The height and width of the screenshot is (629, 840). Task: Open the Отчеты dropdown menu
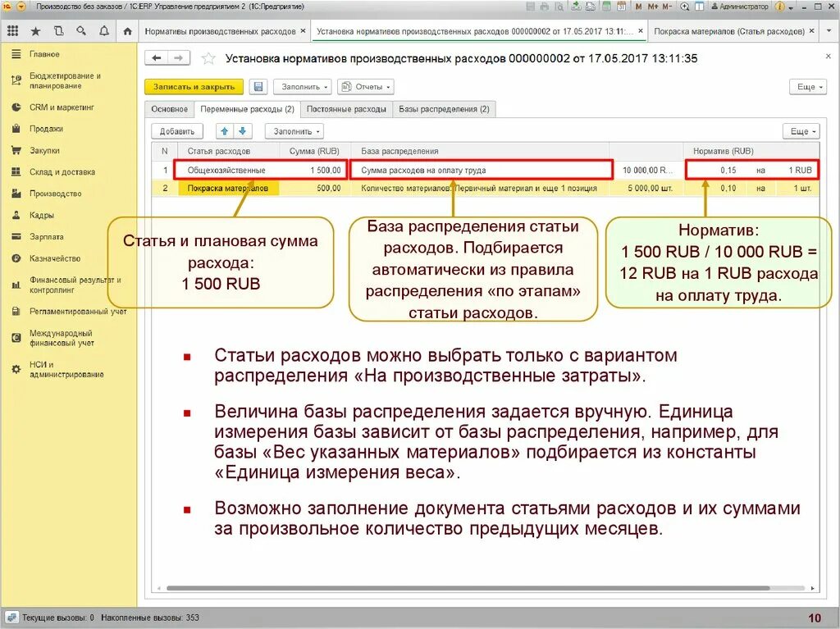pyautogui.click(x=365, y=87)
